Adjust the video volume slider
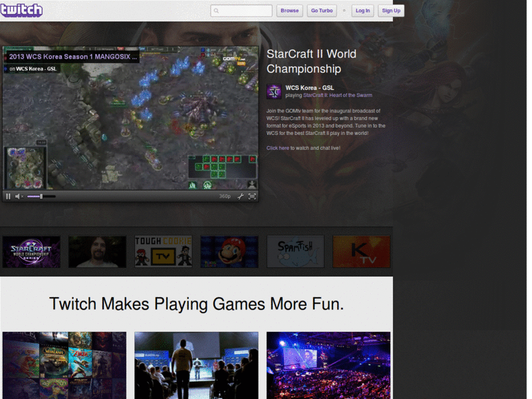 coord(41,196)
